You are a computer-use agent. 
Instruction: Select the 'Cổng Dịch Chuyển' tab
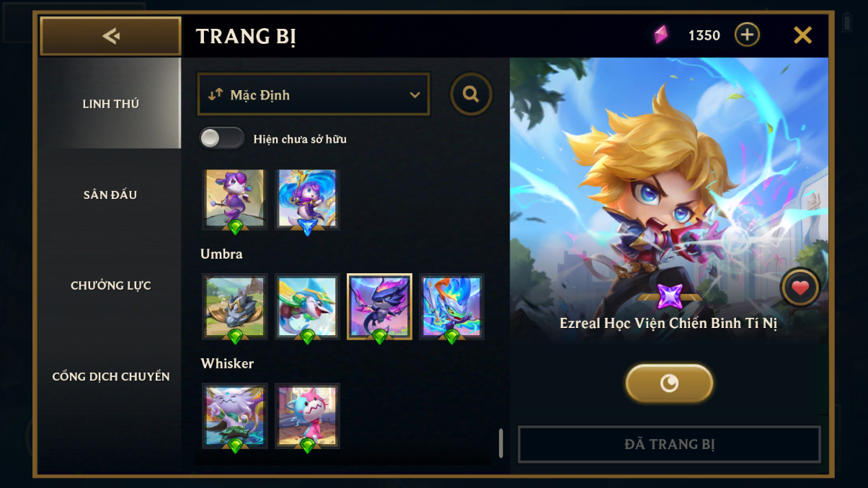click(110, 376)
